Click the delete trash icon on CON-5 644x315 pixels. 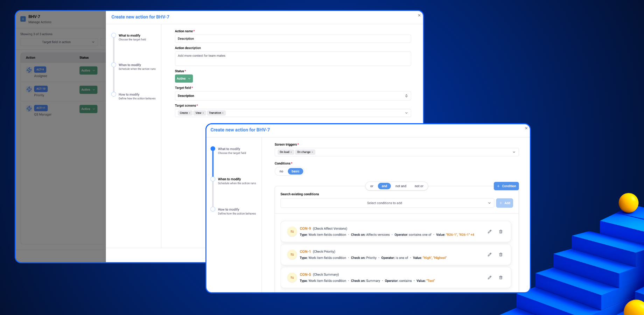point(501,277)
